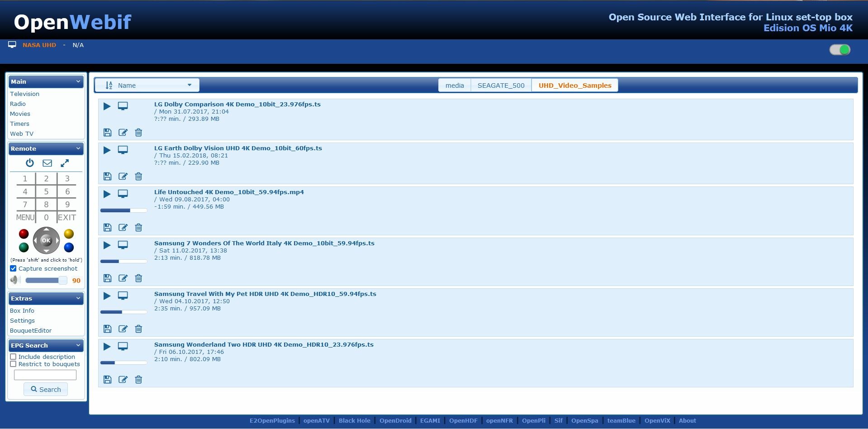Play Samsung Wonderland Two HDR demo
The width and height of the screenshot is (868, 429).
pos(107,347)
